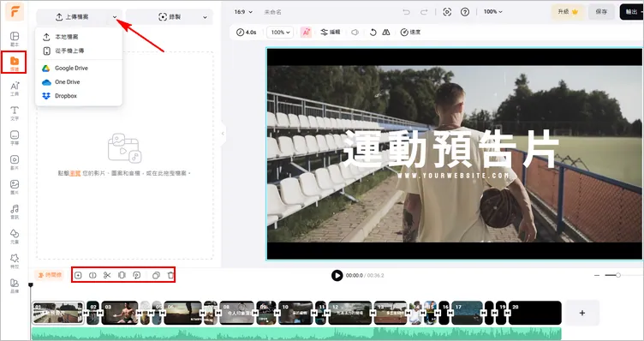Click the orange browse link in upload area
The image size is (644, 341).
point(75,173)
